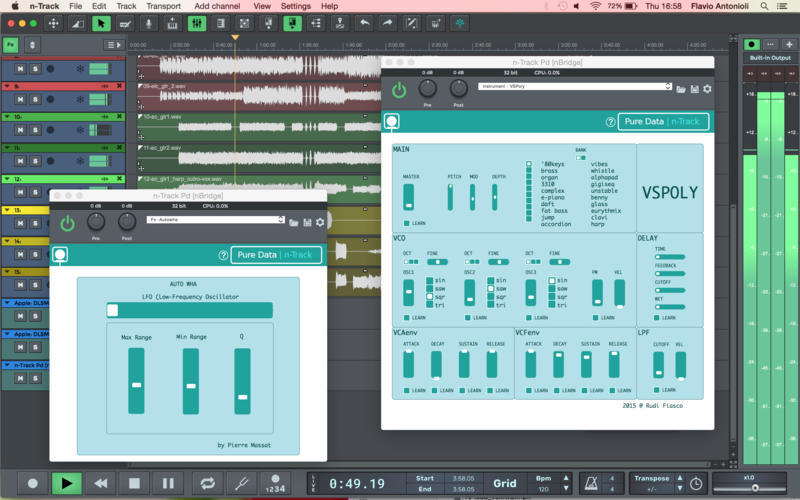Mute track 10
Screen dimensions: 800x500
pos(20,130)
